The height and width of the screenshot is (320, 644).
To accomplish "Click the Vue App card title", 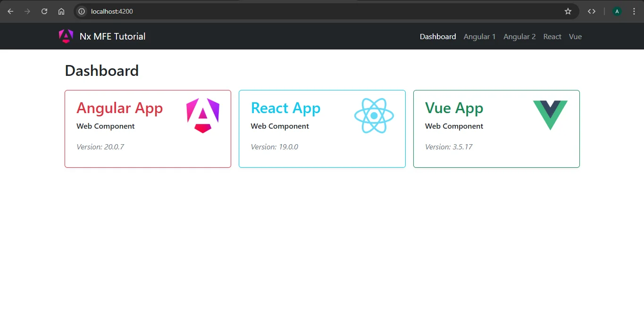I will coord(454,108).
